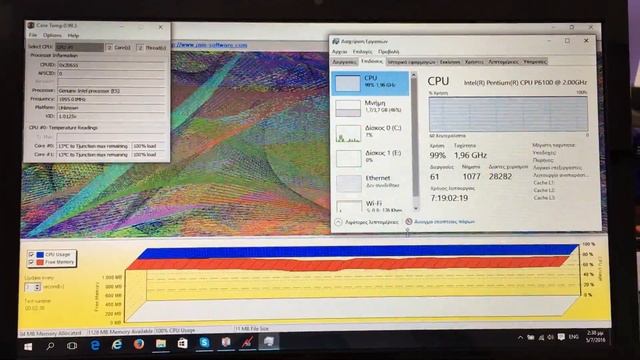Open File Explorer from the taskbar

tap(161, 344)
